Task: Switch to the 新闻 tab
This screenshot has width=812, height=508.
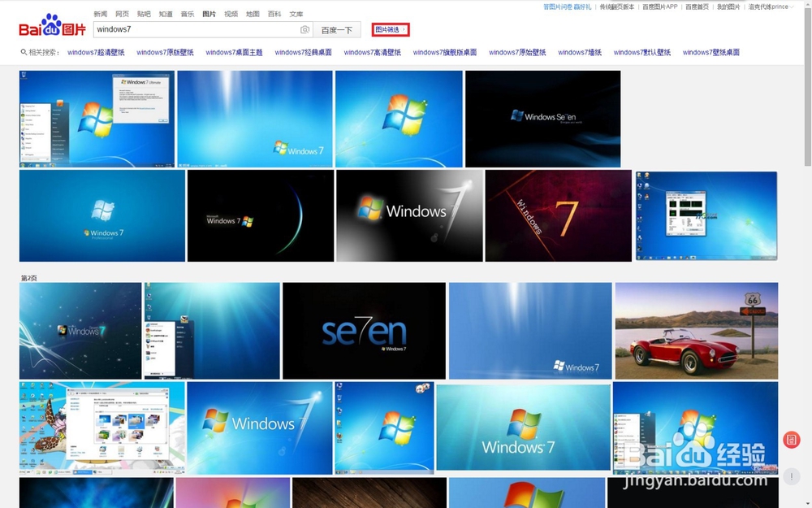Action: pyautogui.click(x=101, y=14)
